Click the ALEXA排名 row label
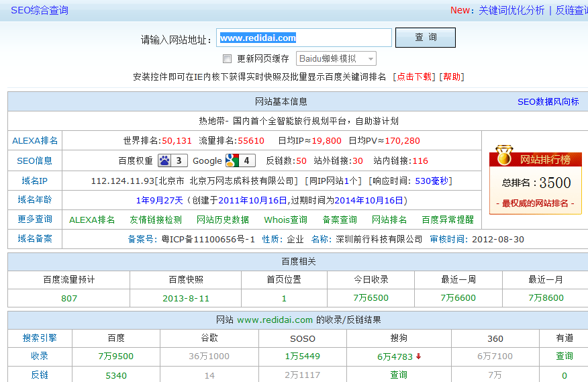Image resolution: width=588 pixels, height=382 pixels. [x=35, y=141]
